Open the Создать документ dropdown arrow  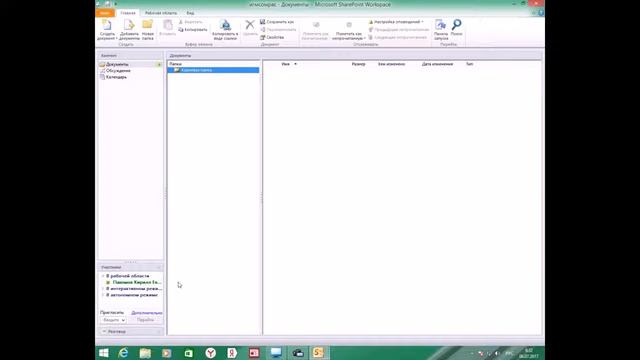116,38
